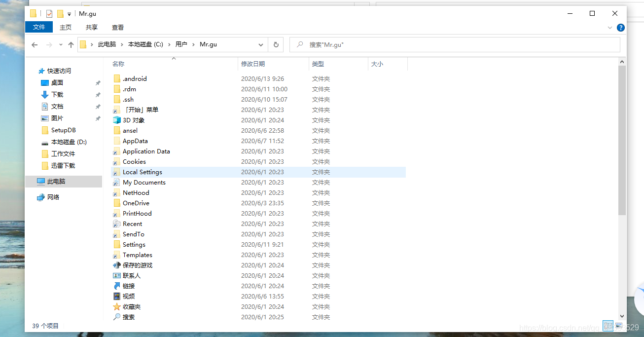Open the quick access toolbar customize dropdown
Viewport: 644px width, 337px height.
tap(69, 14)
